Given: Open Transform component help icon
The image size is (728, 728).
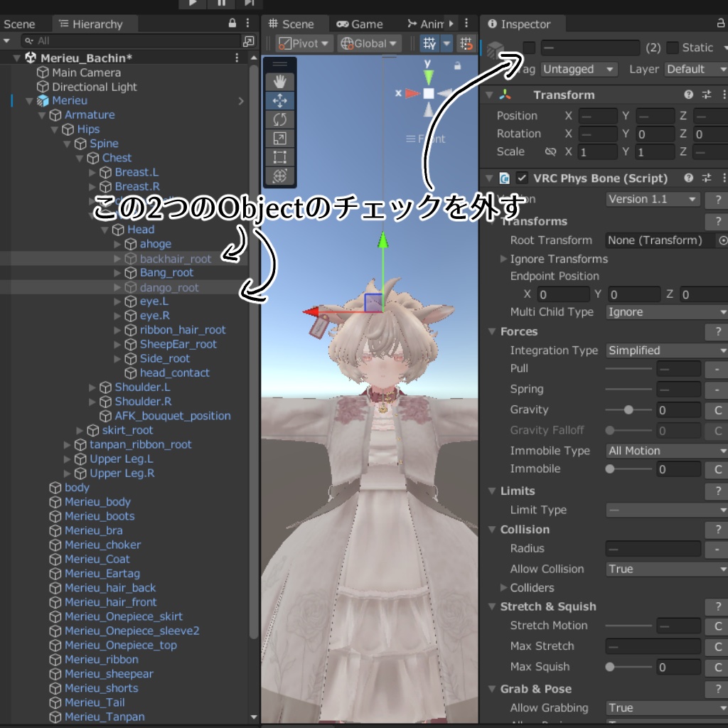Looking at the screenshot, I should [x=688, y=95].
